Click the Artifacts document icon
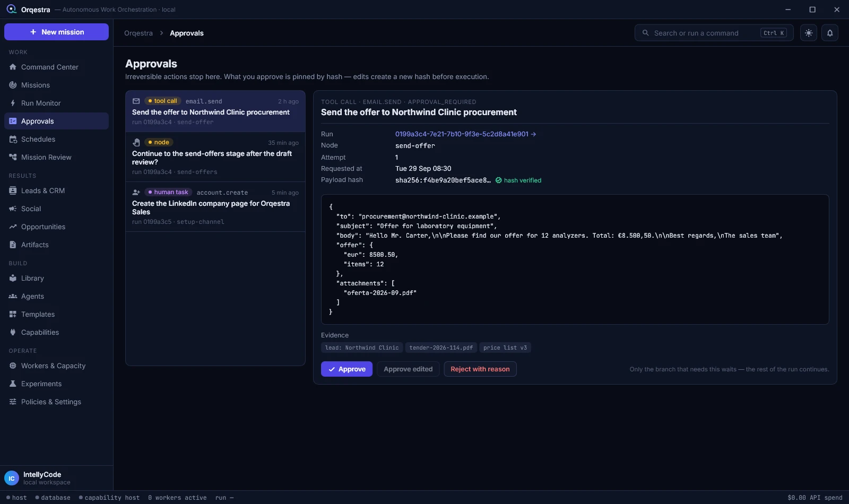 click(x=13, y=245)
